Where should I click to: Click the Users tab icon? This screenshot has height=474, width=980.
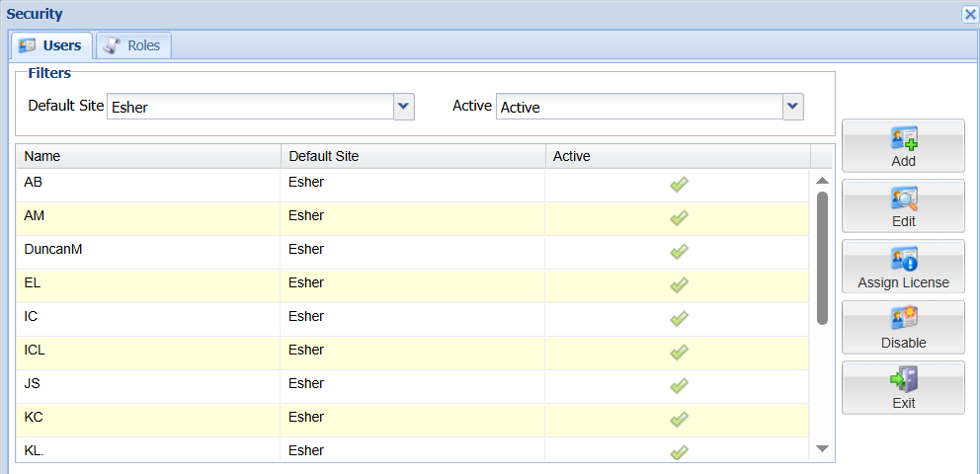pos(28,45)
